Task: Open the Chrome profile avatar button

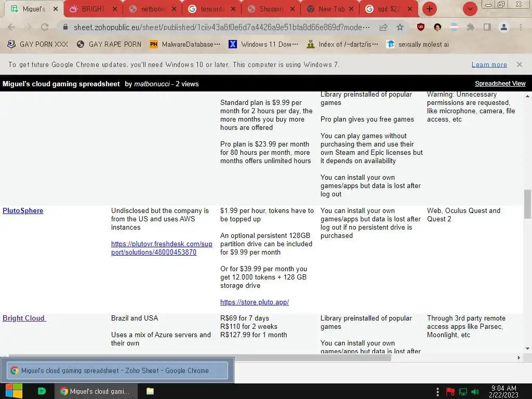Action: coord(504,27)
